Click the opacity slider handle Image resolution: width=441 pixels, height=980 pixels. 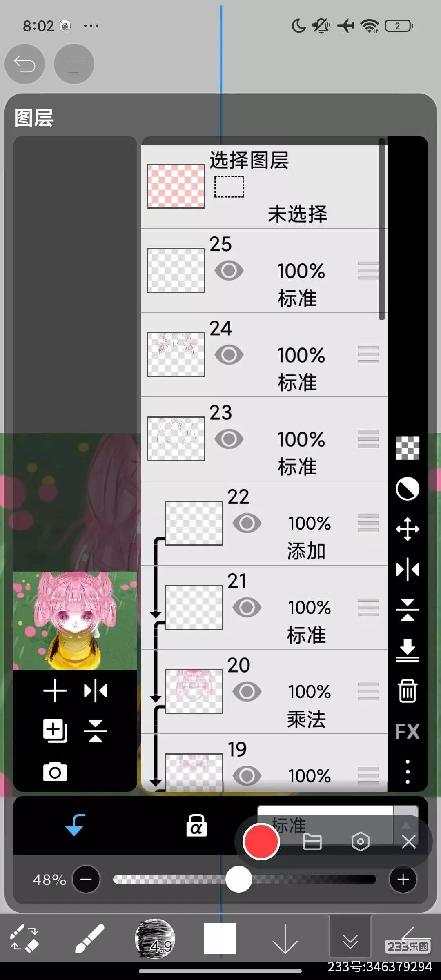coord(238,879)
